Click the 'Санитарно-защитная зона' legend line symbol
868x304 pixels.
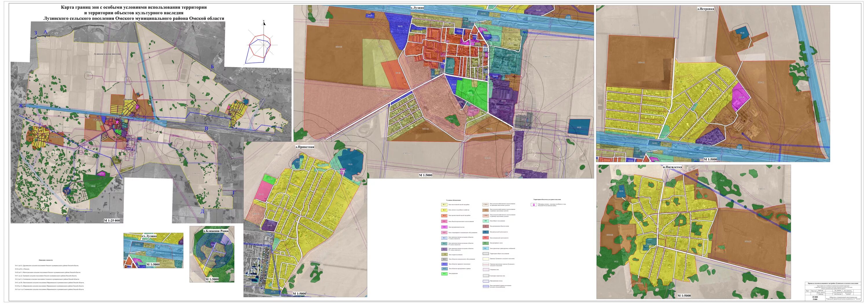(x=486, y=276)
